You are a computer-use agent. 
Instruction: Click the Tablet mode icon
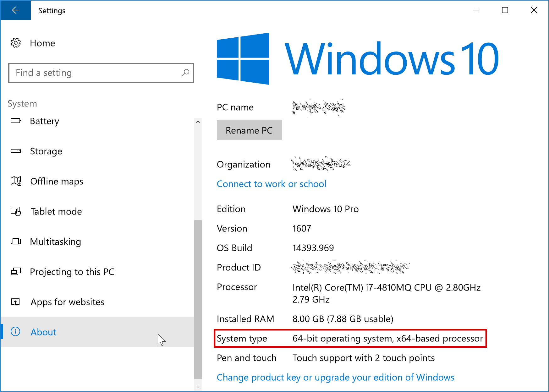(16, 211)
